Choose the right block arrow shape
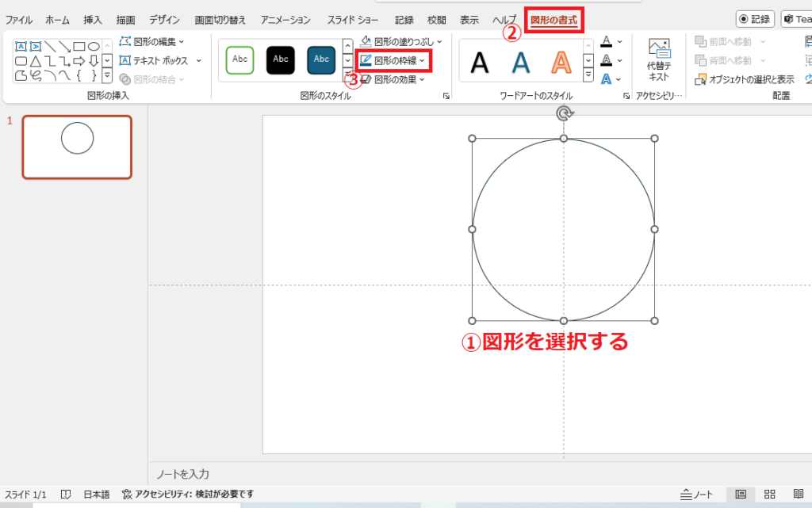 (x=79, y=61)
